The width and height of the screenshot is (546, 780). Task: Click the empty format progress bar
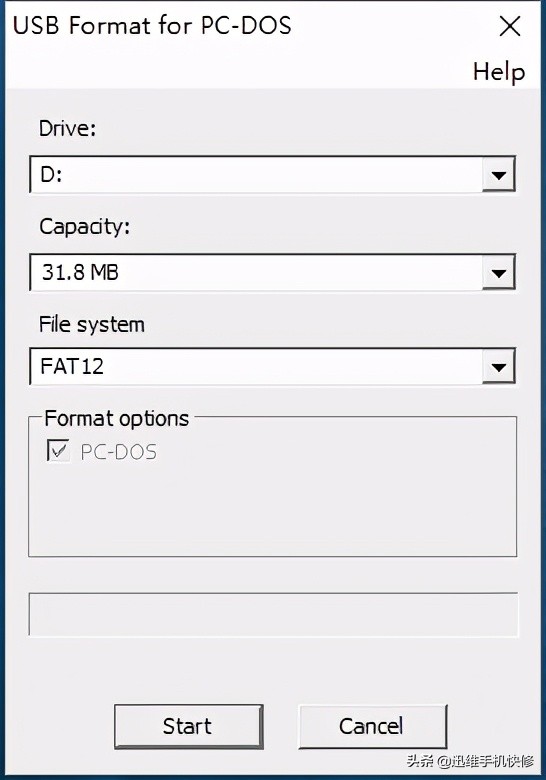pos(273,614)
